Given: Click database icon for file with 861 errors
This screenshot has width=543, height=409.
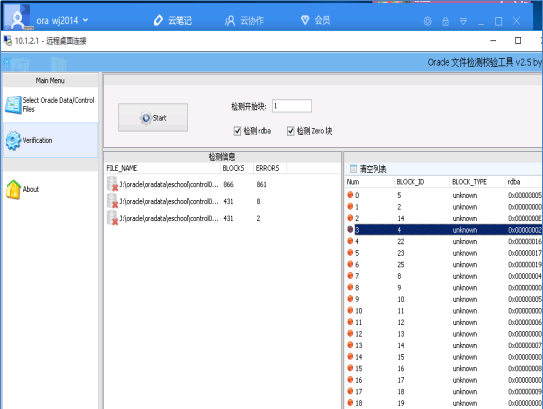Looking at the screenshot, I should [x=113, y=184].
